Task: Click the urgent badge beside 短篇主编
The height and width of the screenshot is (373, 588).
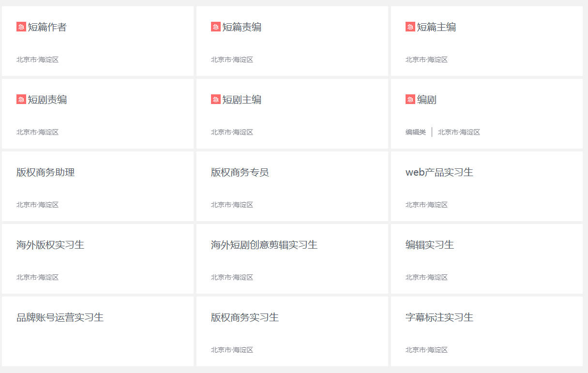Action: pos(410,27)
